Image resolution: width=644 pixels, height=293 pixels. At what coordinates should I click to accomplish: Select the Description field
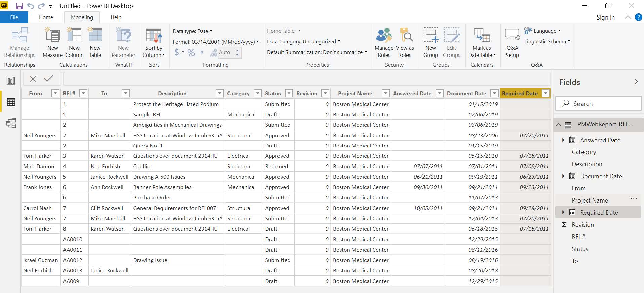click(587, 164)
